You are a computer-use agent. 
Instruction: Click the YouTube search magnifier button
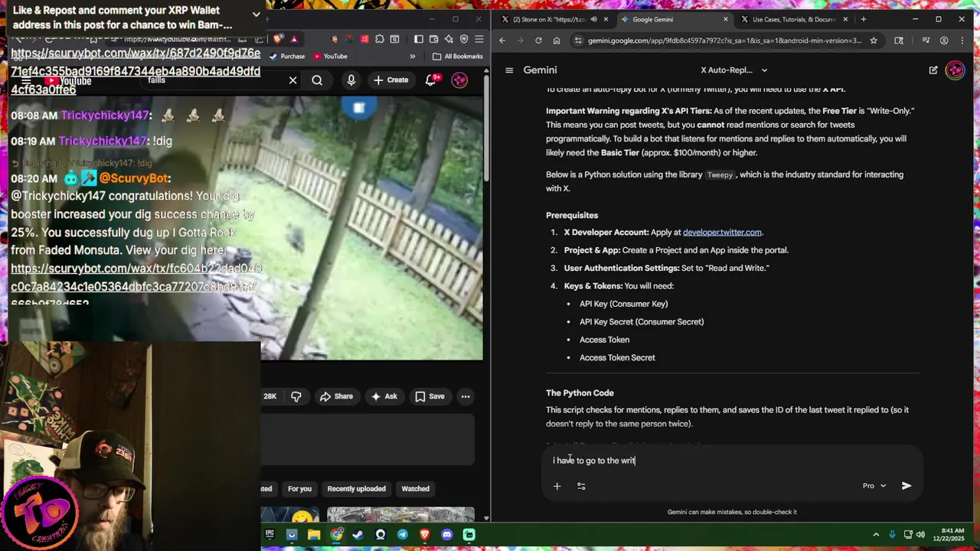point(317,80)
